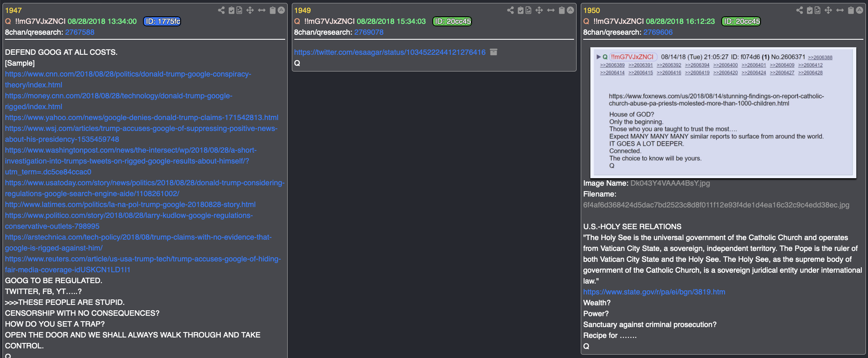The image size is (868, 358).
Task: Open 8chan thread link 2769078
Action: (369, 32)
